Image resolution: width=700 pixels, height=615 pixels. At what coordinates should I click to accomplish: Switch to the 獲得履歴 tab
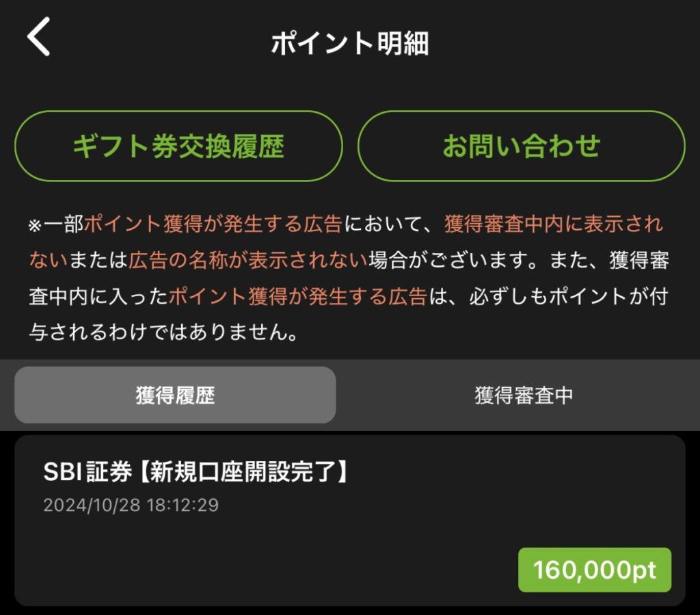[x=175, y=395]
